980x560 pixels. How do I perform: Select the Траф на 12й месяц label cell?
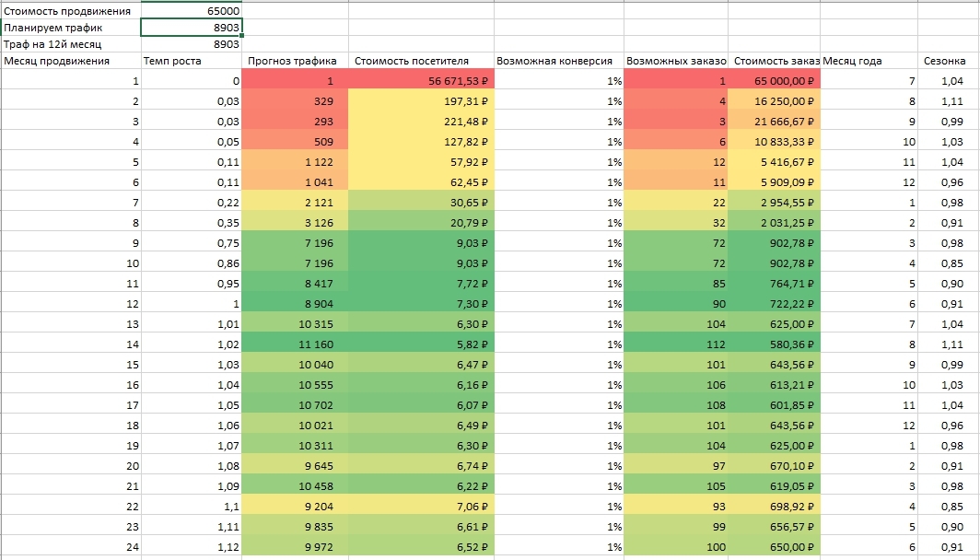pos(71,44)
